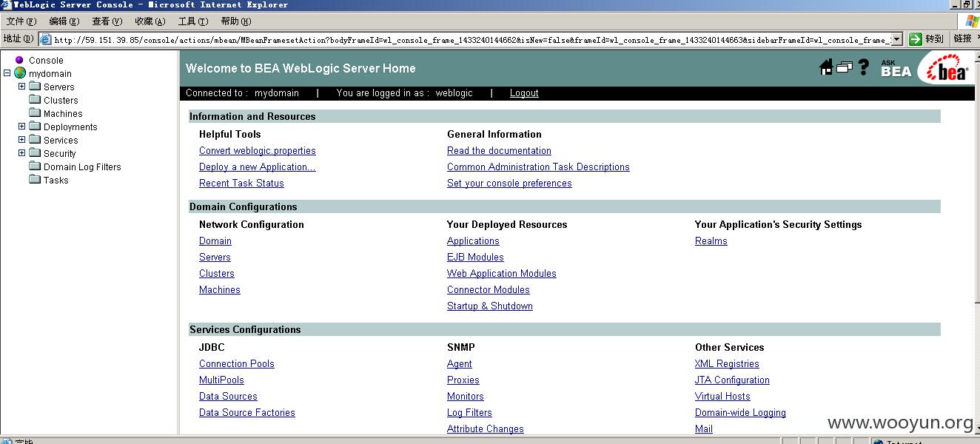Open the Data Sources link
The image size is (980, 444).
(x=228, y=397)
